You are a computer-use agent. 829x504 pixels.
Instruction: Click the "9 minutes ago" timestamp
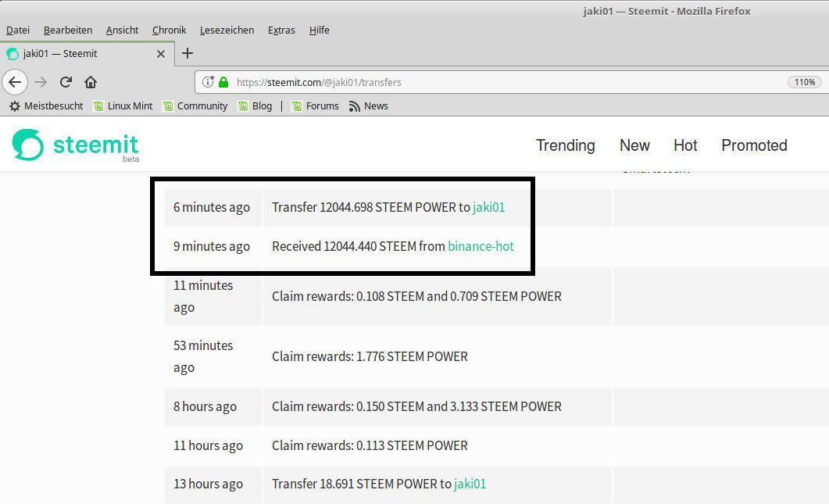(212, 246)
